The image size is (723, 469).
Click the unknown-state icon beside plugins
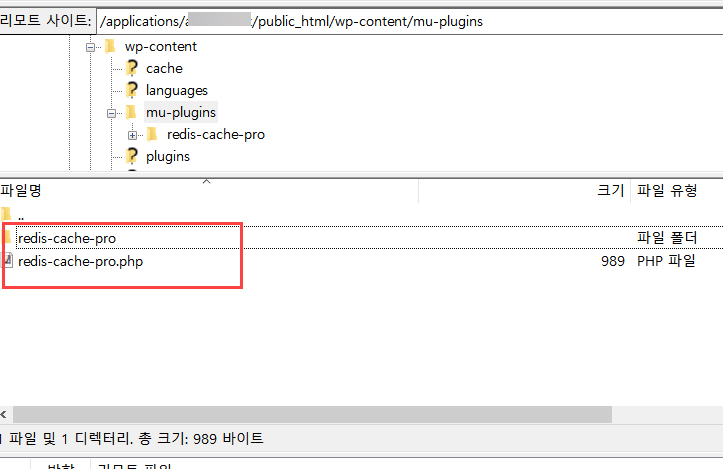(x=132, y=156)
